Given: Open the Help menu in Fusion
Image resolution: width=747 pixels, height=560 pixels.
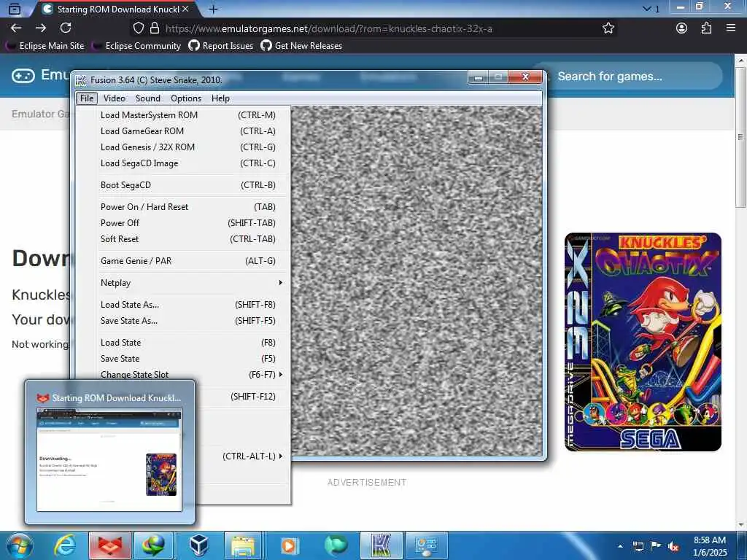Looking at the screenshot, I should pyautogui.click(x=220, y=98).
